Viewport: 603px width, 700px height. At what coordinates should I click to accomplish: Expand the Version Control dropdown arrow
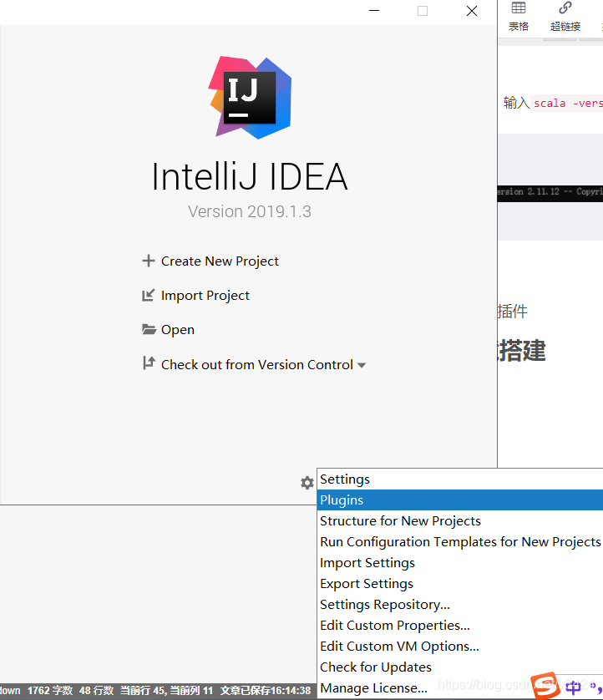362,365
